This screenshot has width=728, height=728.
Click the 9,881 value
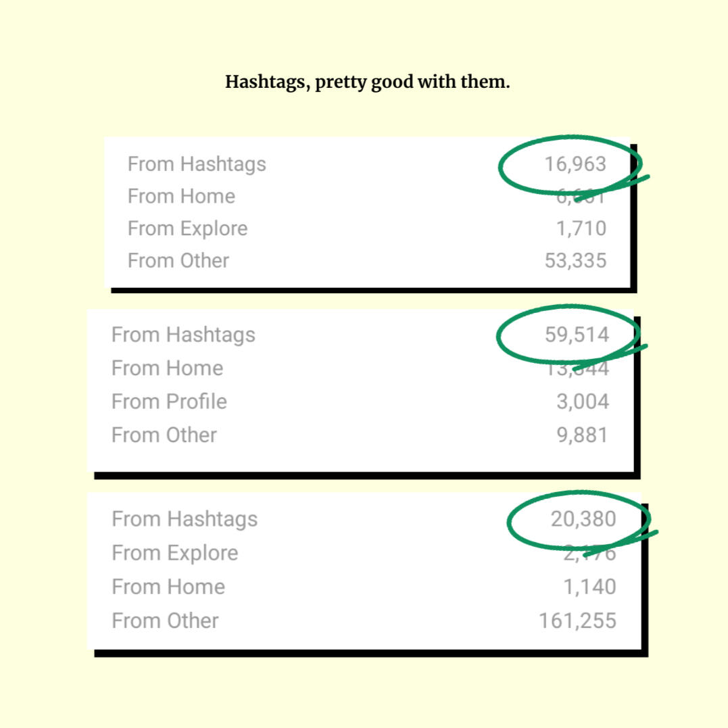[x=582, y=435]
